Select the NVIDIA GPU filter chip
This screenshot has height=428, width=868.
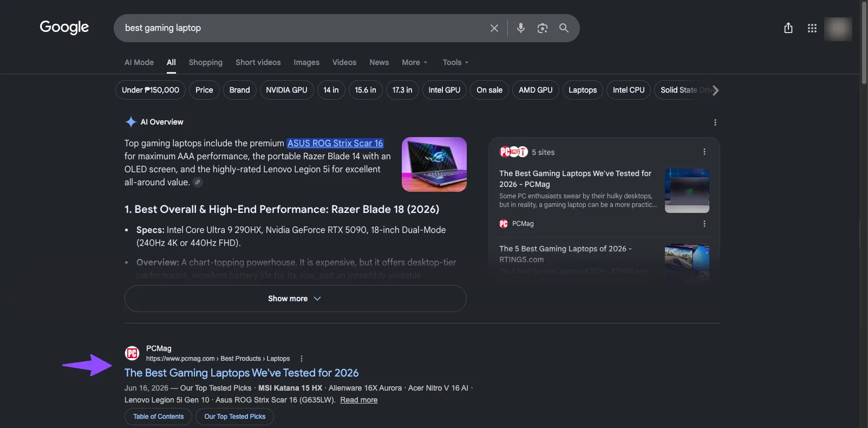point(286,90)
